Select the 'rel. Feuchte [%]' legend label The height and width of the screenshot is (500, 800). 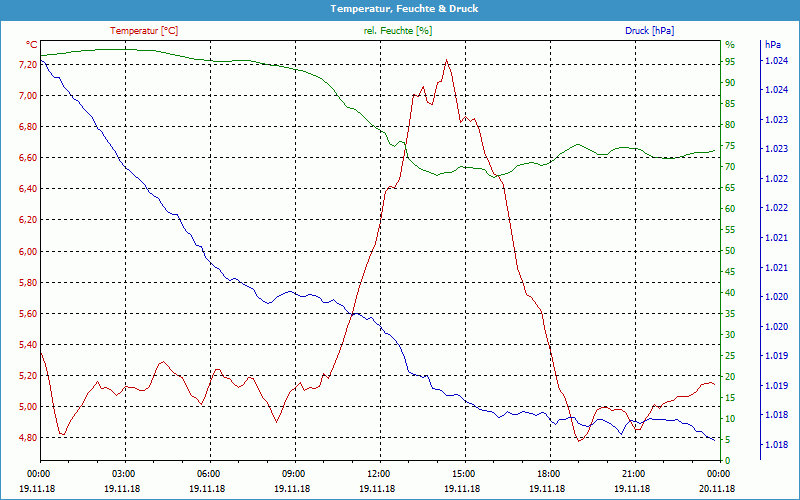click(x=398, y=31)
